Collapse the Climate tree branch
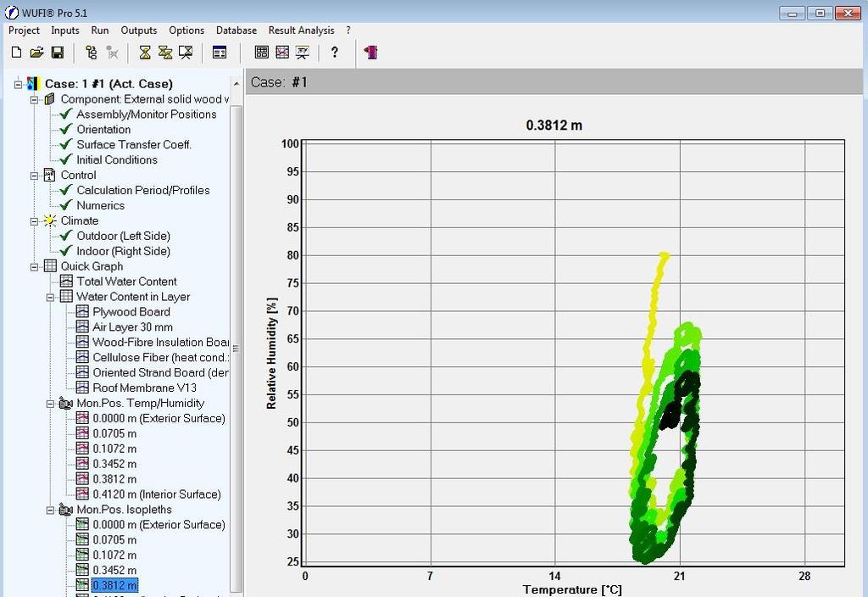Viewport: 868px width, 597px height. 34,221
